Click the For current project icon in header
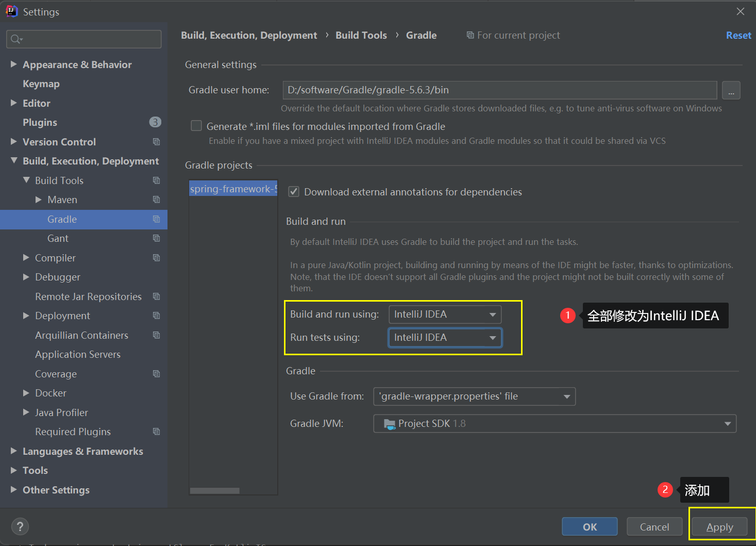The image size is (756, 546). point(470,35)
